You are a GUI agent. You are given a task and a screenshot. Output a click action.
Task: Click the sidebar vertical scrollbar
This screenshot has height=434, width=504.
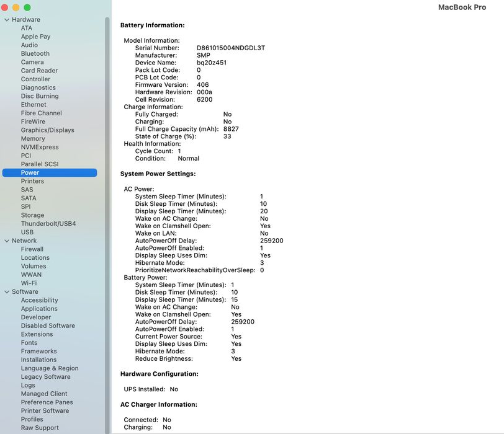[107, 224]
